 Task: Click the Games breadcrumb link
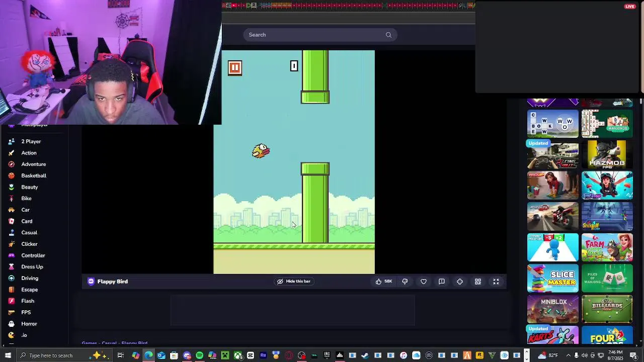tap(89, 343)
